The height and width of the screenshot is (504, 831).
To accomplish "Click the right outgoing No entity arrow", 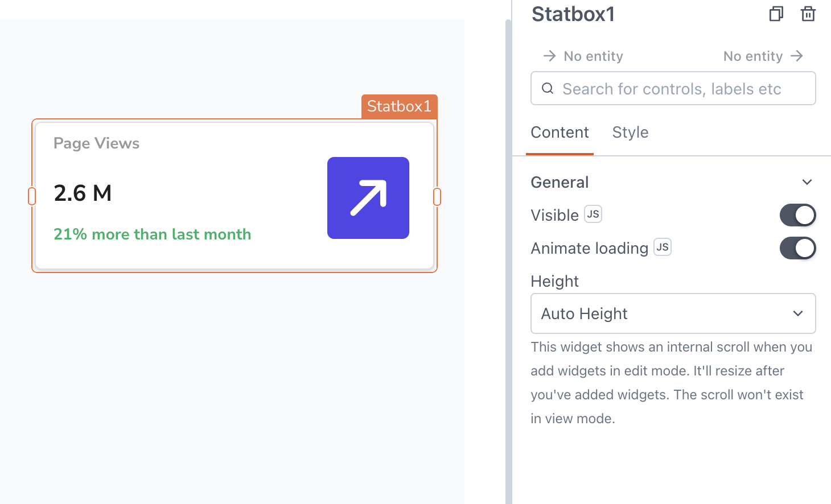I will [x=798, y=56].
